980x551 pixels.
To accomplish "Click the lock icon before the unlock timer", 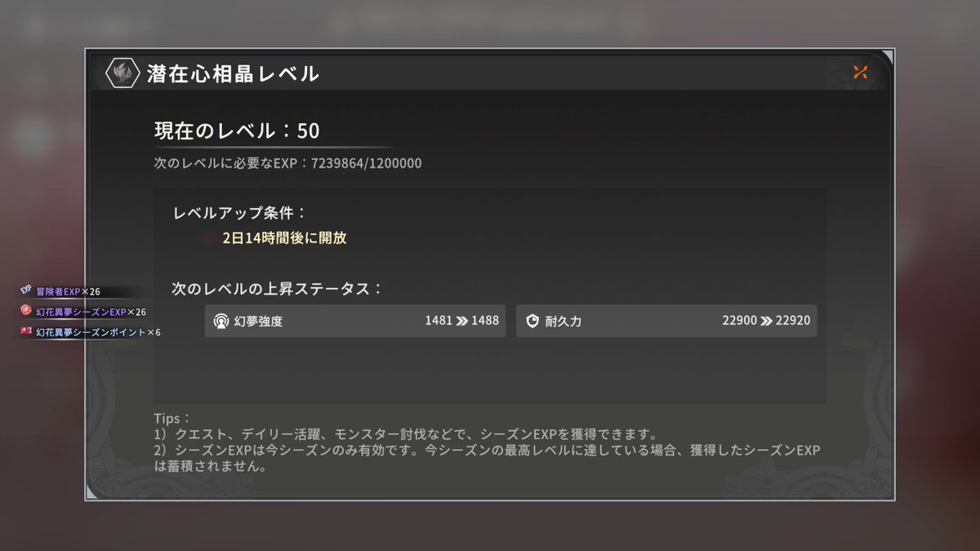I will [208, 238].
